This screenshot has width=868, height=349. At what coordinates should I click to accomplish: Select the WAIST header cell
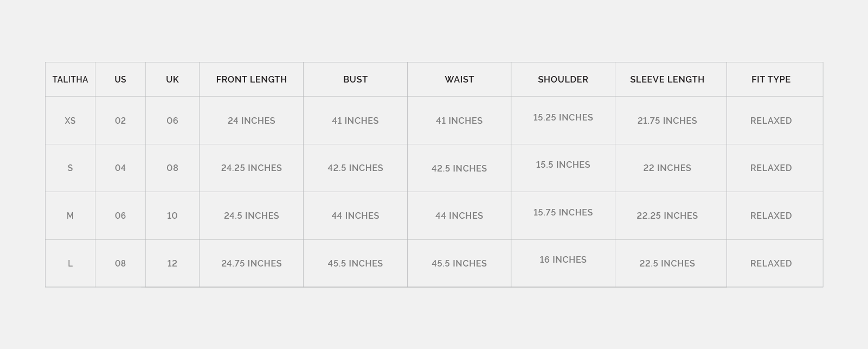pos(459,79)
